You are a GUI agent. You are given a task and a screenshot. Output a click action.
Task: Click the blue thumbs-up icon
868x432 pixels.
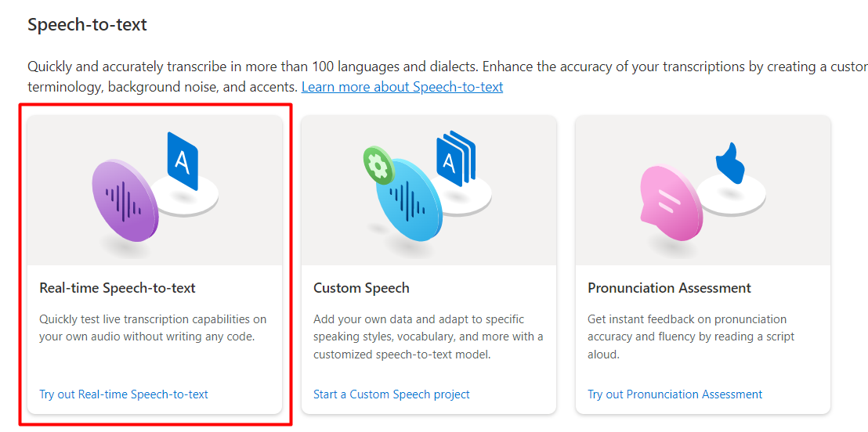tap(729, 163)
